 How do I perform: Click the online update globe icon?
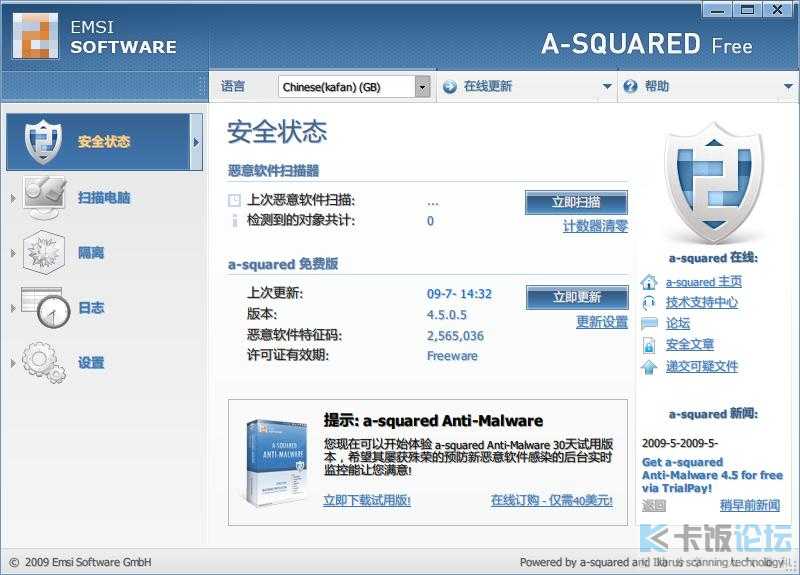449,87
